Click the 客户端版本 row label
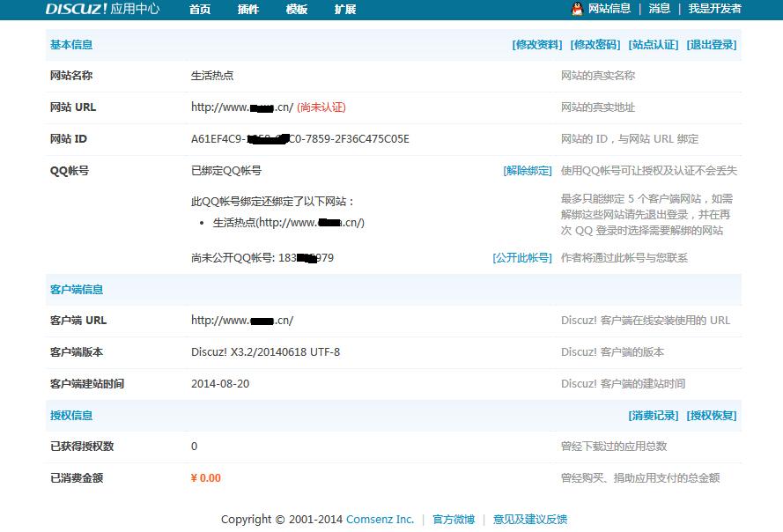783x532 pixels. pos(77,352)
